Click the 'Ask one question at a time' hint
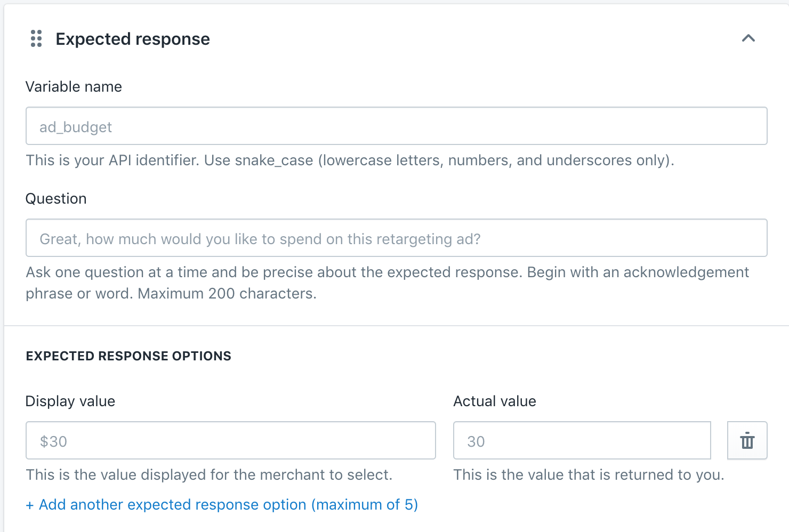The width and height of the screenshot is (789, 532). pos(388,283)
